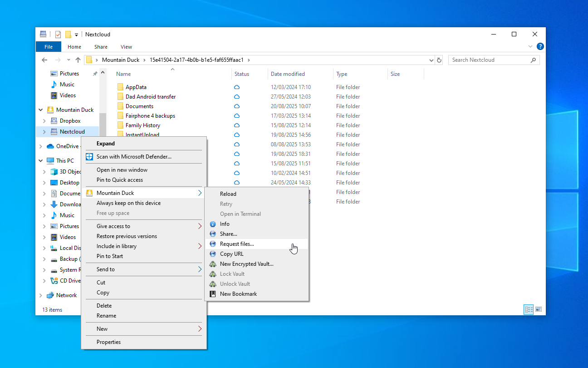Screen dimensions: 588x368
Task: Click the Info icon in Mountain Duck submenu
Action: (x=212, y=224)
